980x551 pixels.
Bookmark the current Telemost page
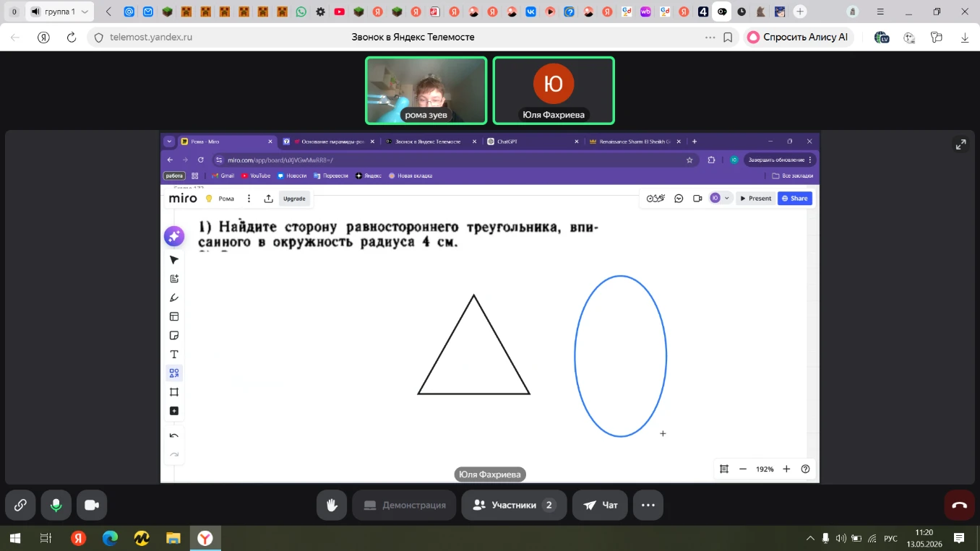tap(728, 38)
